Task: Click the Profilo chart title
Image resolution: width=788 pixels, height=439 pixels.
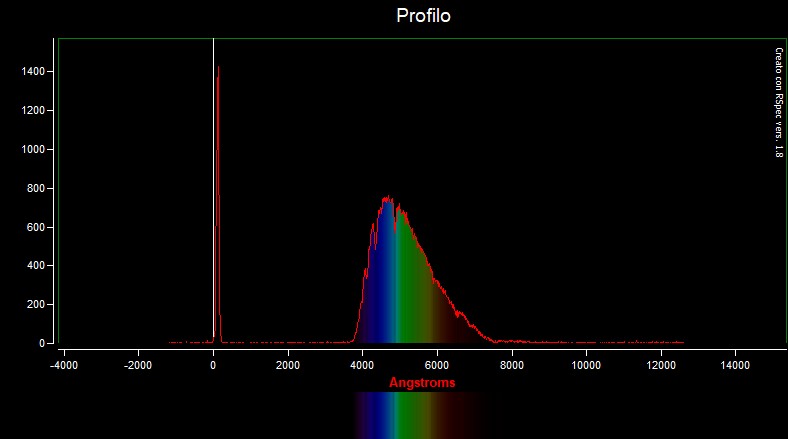Action: pyautogui.click(x=424, y=16)
